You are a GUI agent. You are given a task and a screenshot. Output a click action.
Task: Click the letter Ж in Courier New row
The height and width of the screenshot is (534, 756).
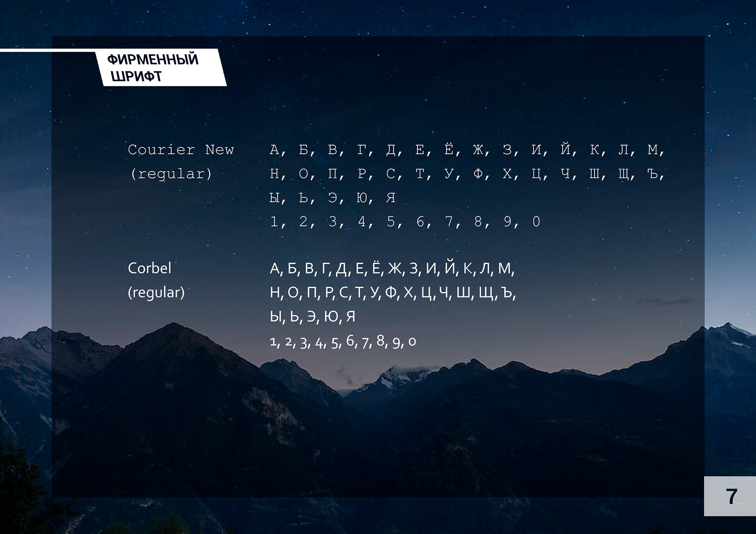pyautogui.click(x=478, y=150)
